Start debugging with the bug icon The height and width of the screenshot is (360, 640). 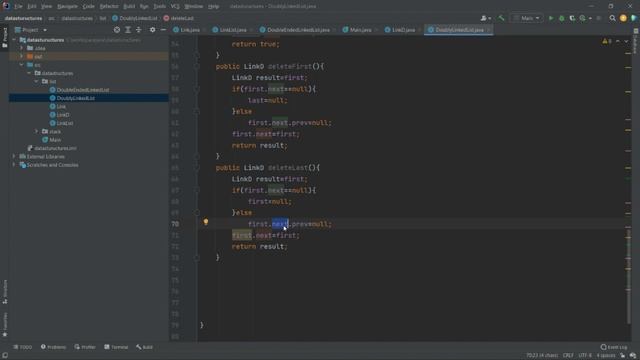(x=562, y=18)
